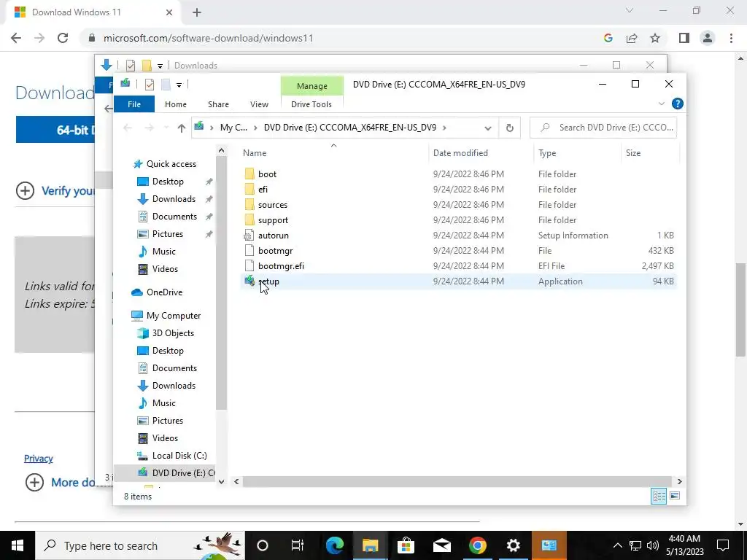747x560 pixels.
Task: Click the Privacy link on webpage
Action: (x=38, y=459)
